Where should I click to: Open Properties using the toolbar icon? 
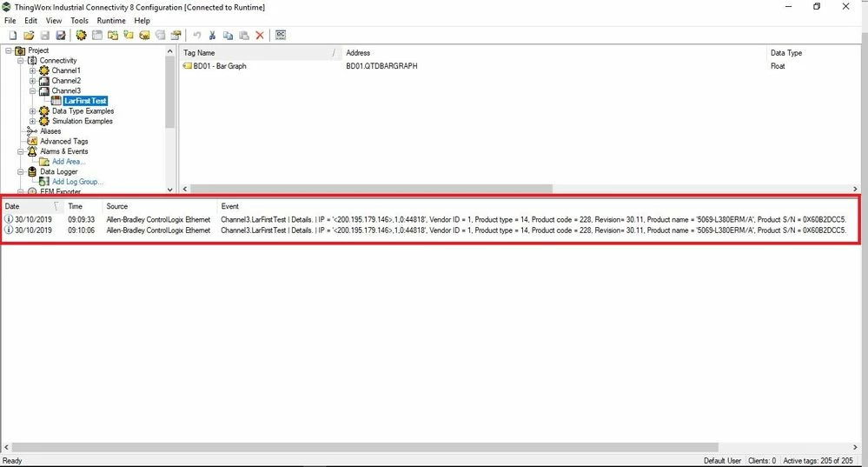pyautogui.click(x=176, y=36)
